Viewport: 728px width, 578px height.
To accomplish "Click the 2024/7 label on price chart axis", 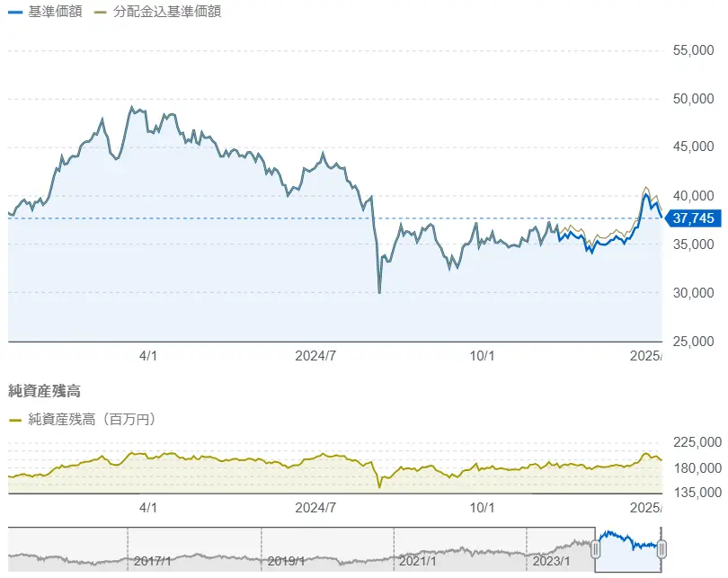I will coord(315,356).
